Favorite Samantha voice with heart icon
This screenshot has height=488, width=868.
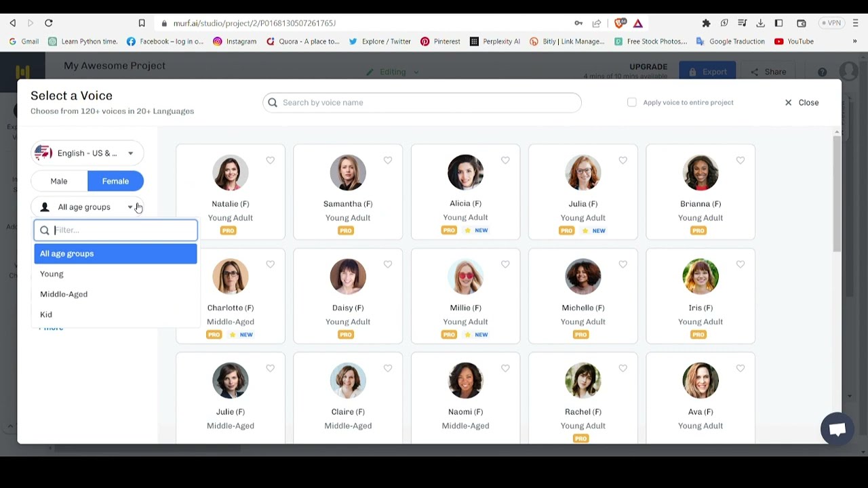click(x=388, y=161)
